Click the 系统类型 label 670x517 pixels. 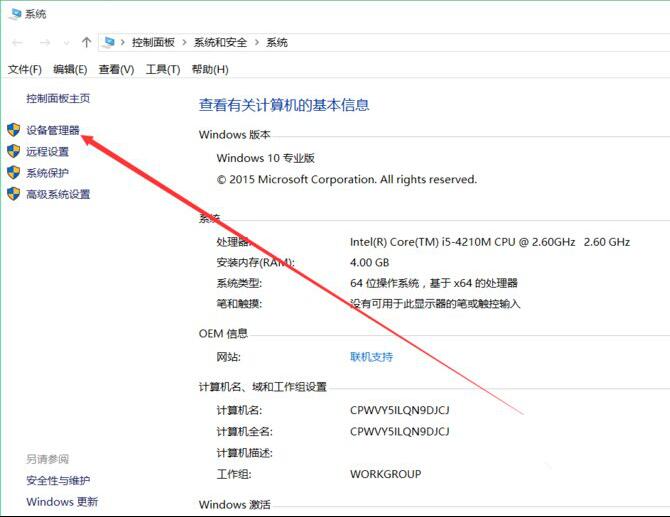239,283
